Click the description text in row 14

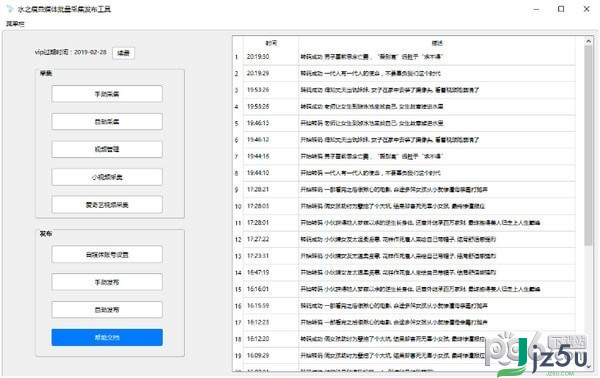(x=398, y=272)
